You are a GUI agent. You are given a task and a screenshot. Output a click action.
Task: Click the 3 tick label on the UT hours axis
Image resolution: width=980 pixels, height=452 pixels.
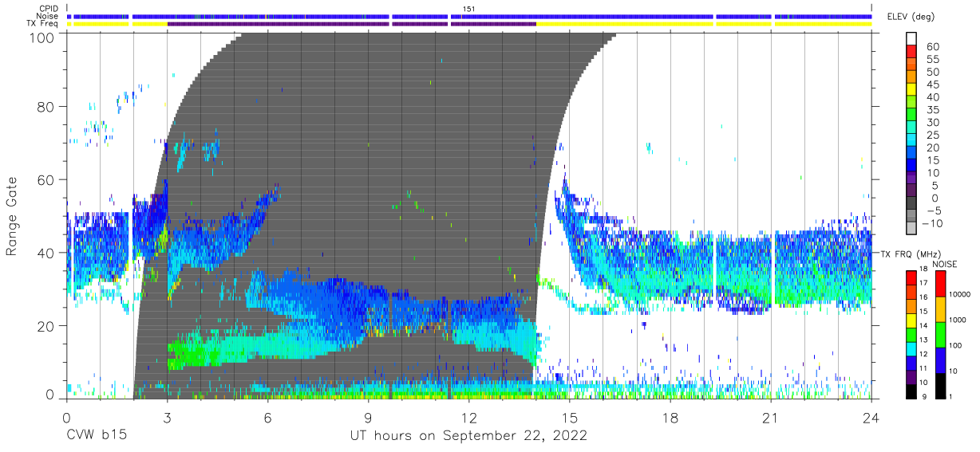coord(167,417)
